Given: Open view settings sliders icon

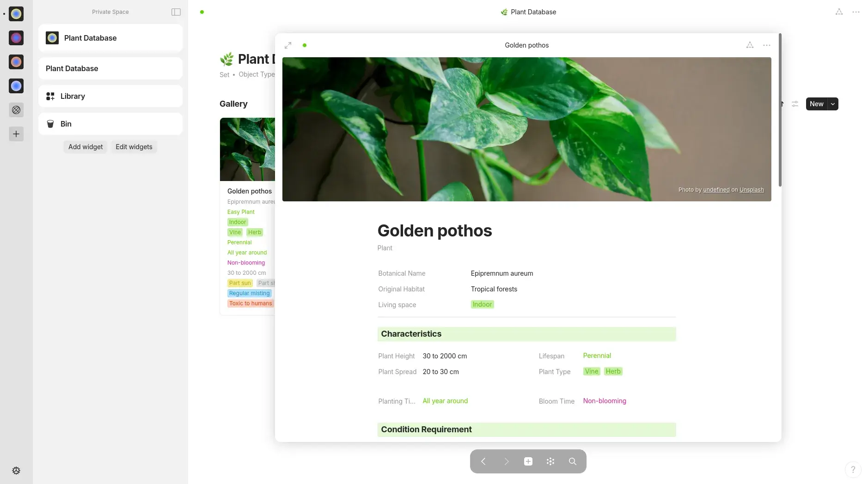Looking at the screenshot, I should coord(795,104).
